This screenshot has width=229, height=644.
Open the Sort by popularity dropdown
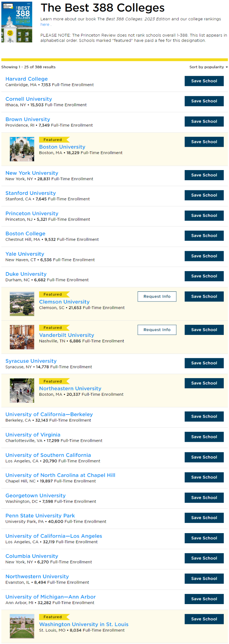tap(208, 67)
